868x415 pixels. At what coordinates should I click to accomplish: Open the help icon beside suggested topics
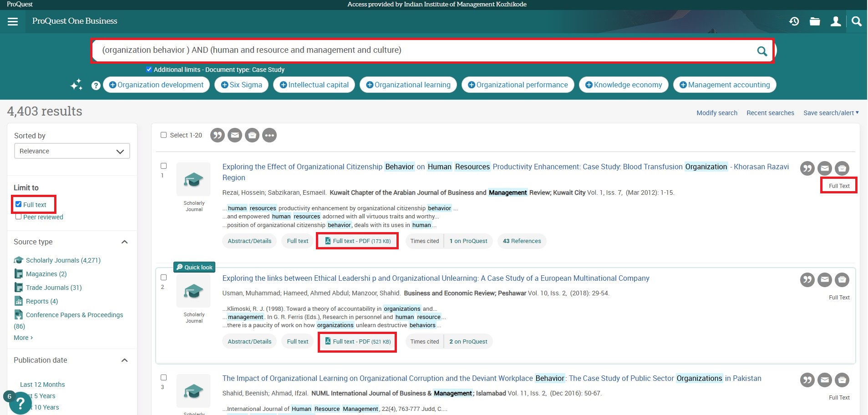pos(96,85)
